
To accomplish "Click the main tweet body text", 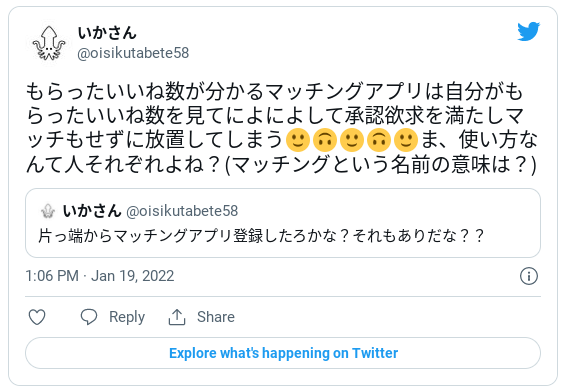I will [x=282, y=128].
